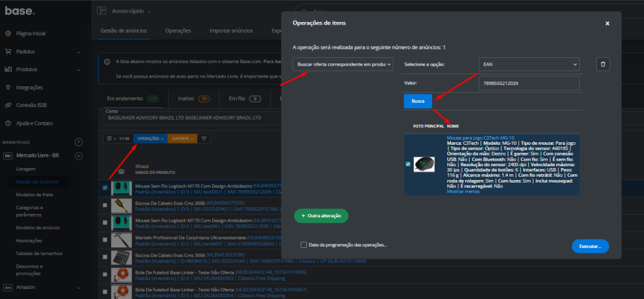Viewport: 644px width, 299px height.
Task: Switch to Gestão de anúncios top tab
Action: [x=123, y=31]
